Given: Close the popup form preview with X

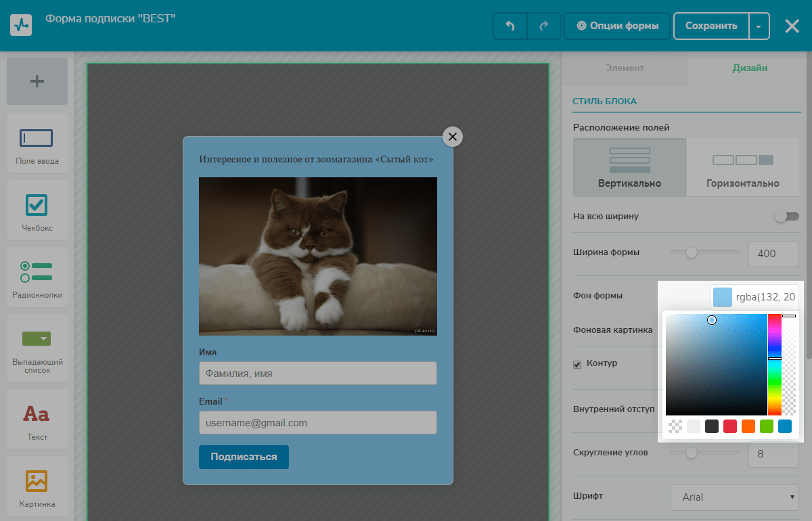Looking at the screenshot, I should tap(453, 137).
